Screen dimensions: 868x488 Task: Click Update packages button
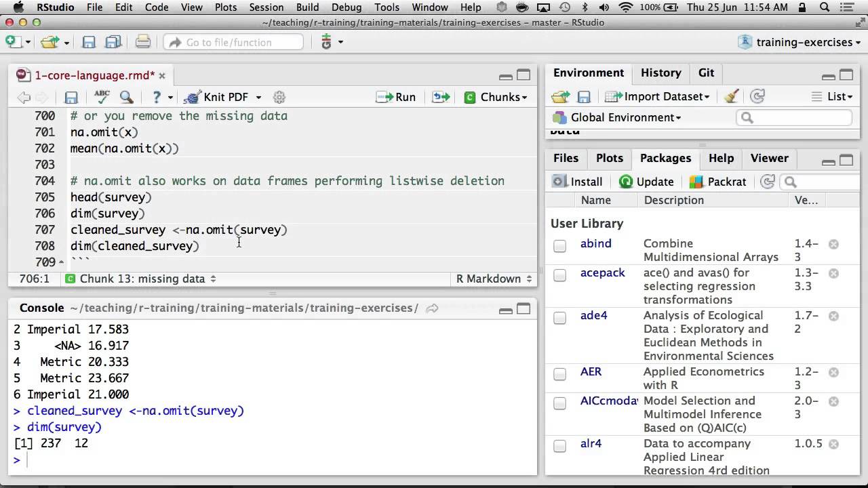646,182
